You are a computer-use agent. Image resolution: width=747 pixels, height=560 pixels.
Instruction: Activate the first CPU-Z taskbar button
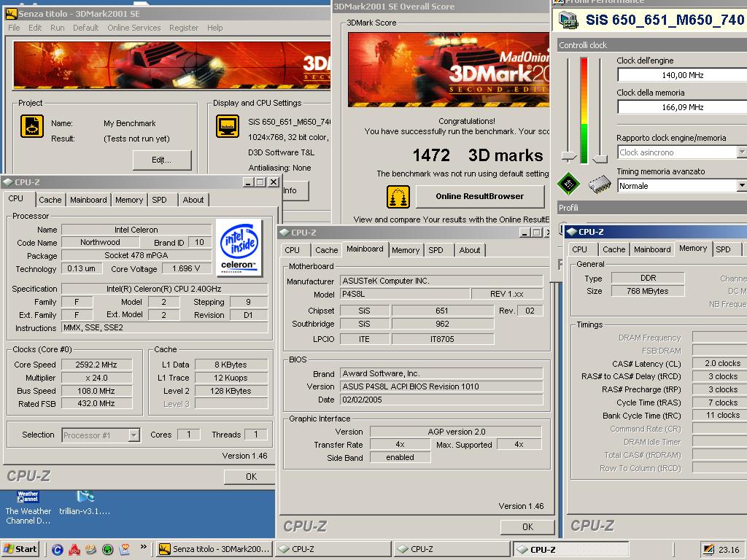(x=333, y=549)
